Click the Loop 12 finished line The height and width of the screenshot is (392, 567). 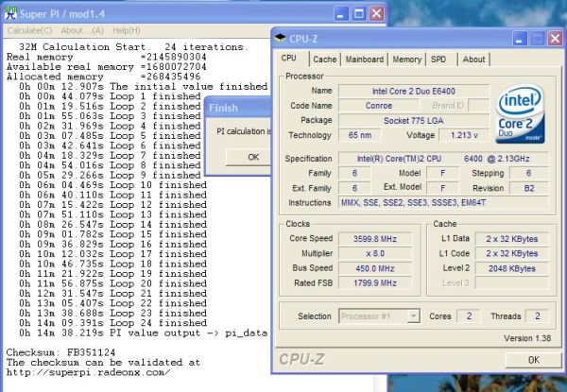112,204
